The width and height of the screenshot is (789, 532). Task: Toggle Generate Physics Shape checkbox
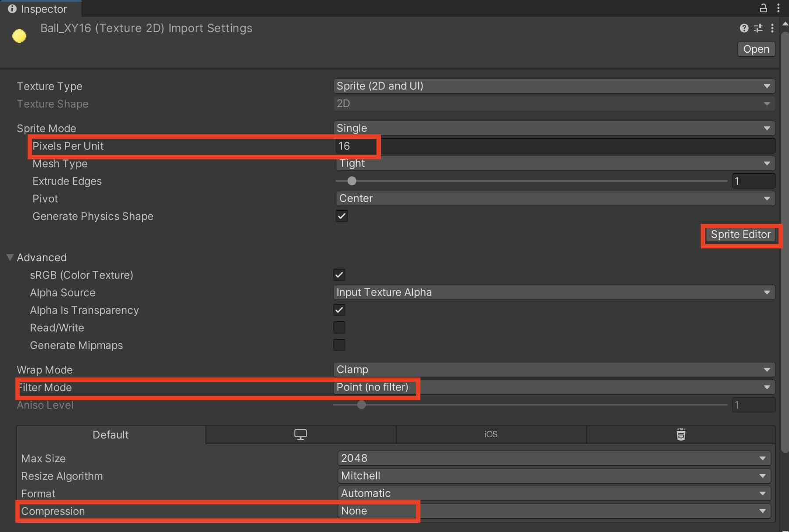coord(341,216)
